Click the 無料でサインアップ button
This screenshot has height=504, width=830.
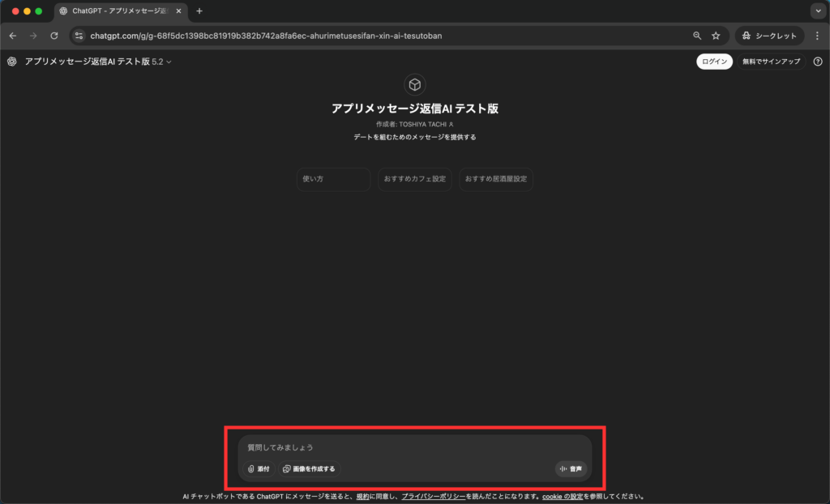tap(771, 62)
